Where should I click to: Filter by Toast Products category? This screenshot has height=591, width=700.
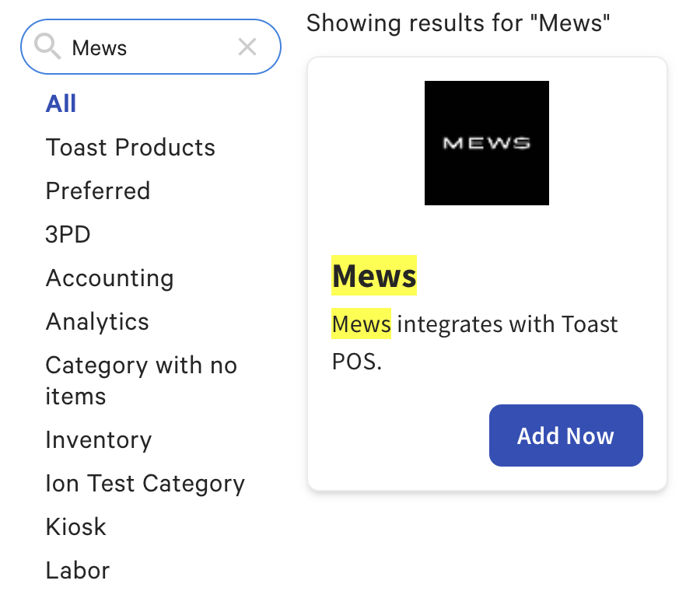pyautogui.click(x=130, y=148)
